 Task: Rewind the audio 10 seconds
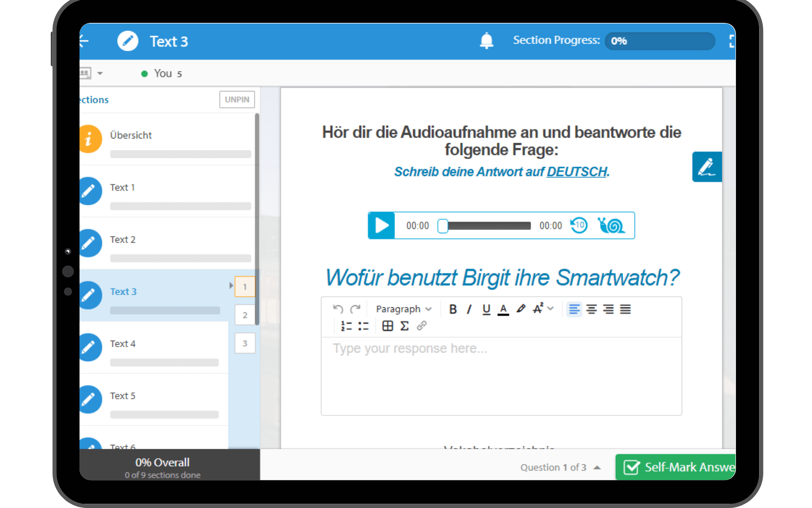pos(579,225)
